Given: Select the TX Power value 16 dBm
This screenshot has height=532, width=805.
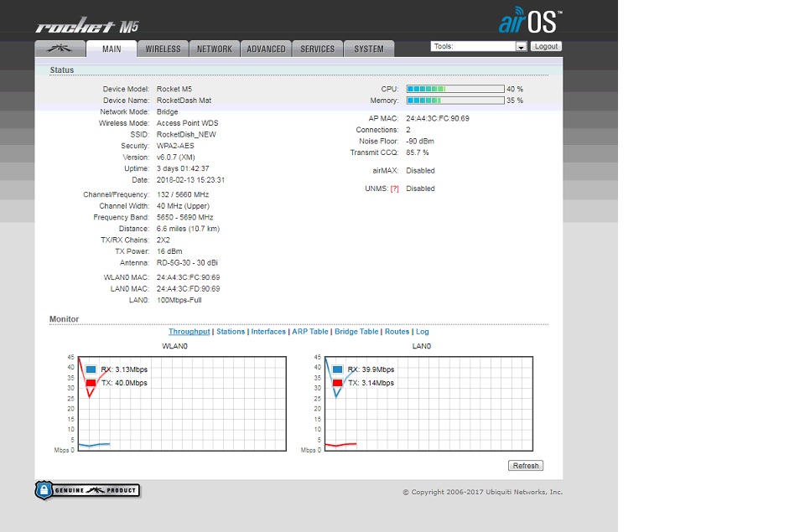Looking at the screenshot, I should click(x=169, y=251).
